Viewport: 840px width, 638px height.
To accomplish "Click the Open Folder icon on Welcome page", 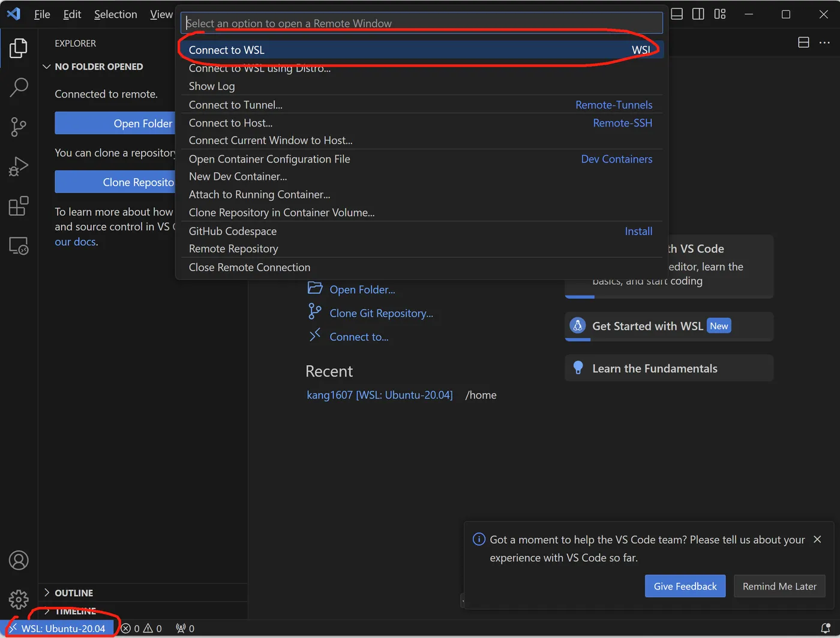I will coord(315,288).
